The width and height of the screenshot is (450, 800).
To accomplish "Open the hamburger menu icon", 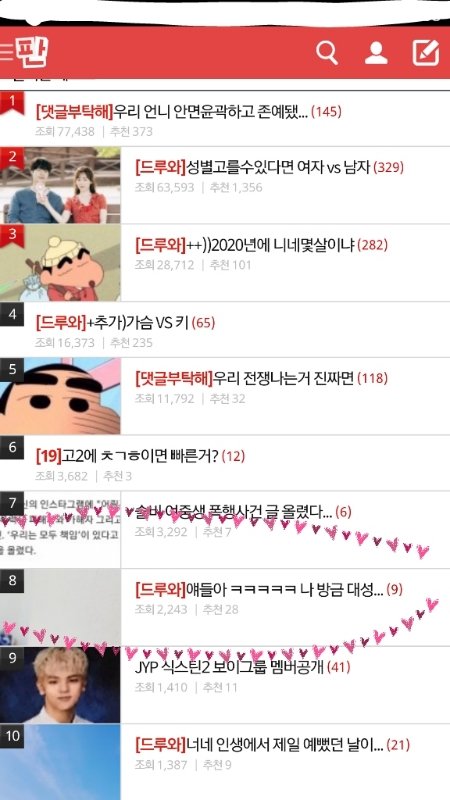I will (6, 53).
